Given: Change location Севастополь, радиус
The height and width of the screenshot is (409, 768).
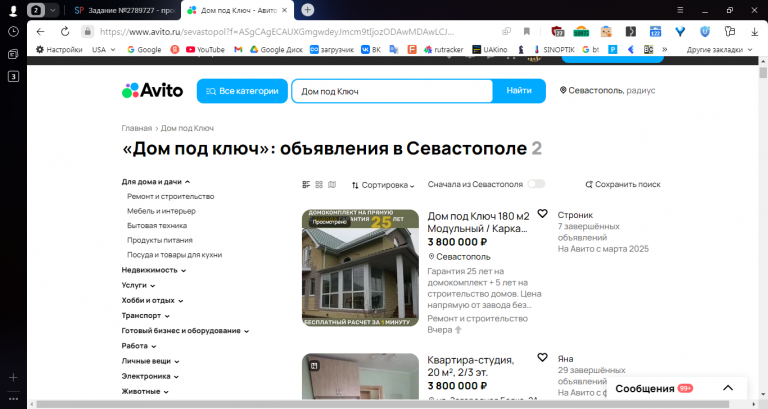Looking at the screenshot, I should click(x=607, y=91).
